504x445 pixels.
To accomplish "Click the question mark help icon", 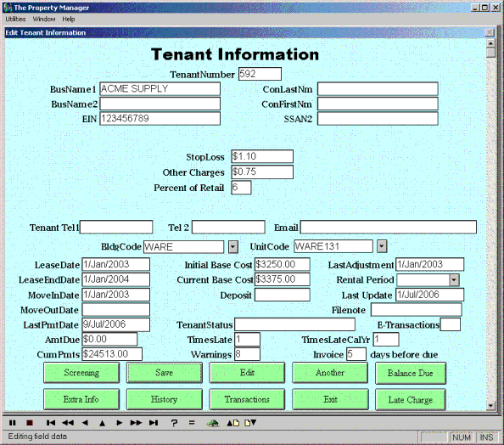I will click(x=174, y=423).
